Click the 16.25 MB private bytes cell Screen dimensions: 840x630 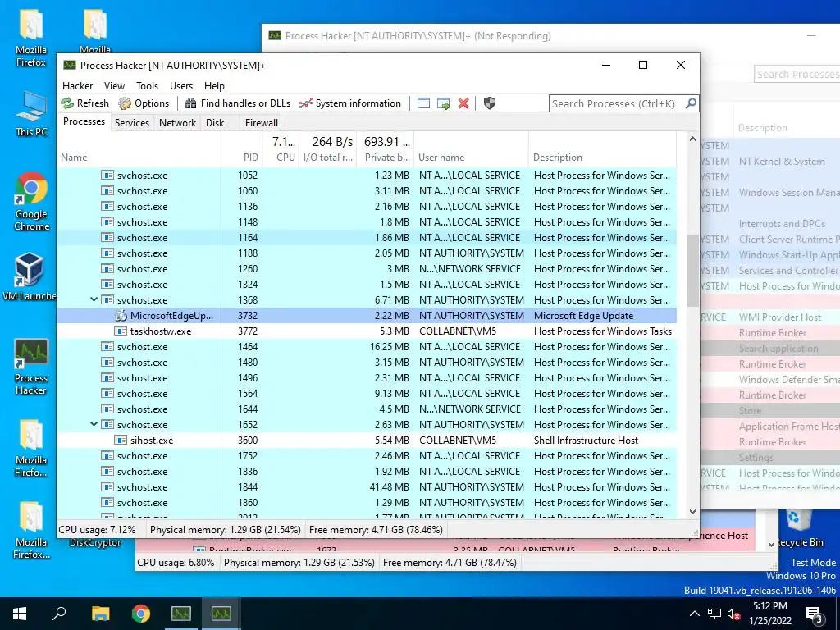(x=390, y=347)
